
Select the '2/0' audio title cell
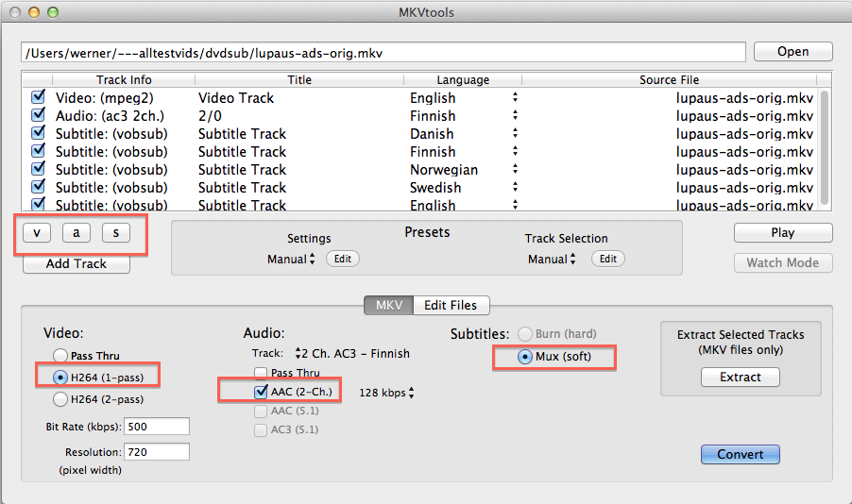click(x=210, y=116)
